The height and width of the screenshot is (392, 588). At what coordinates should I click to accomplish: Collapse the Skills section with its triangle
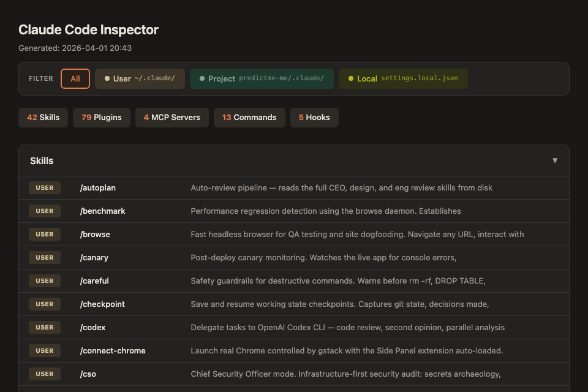click(555, 160)
